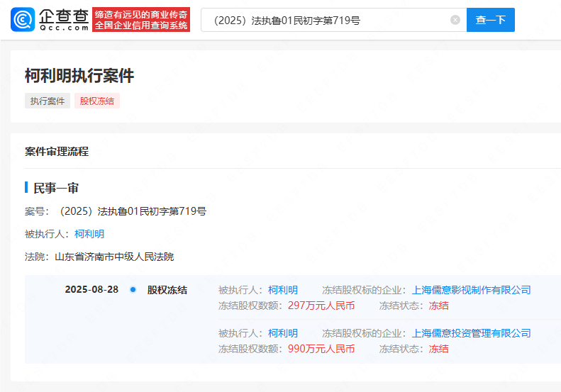
Task: Click the 297万元人民币 frozen amount
Action: 321,306
